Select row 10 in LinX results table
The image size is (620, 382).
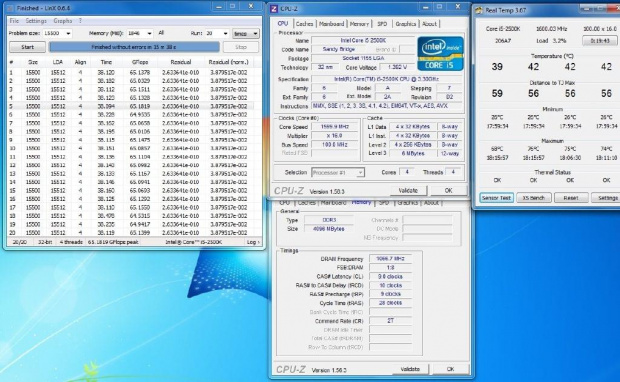[130, 148]
